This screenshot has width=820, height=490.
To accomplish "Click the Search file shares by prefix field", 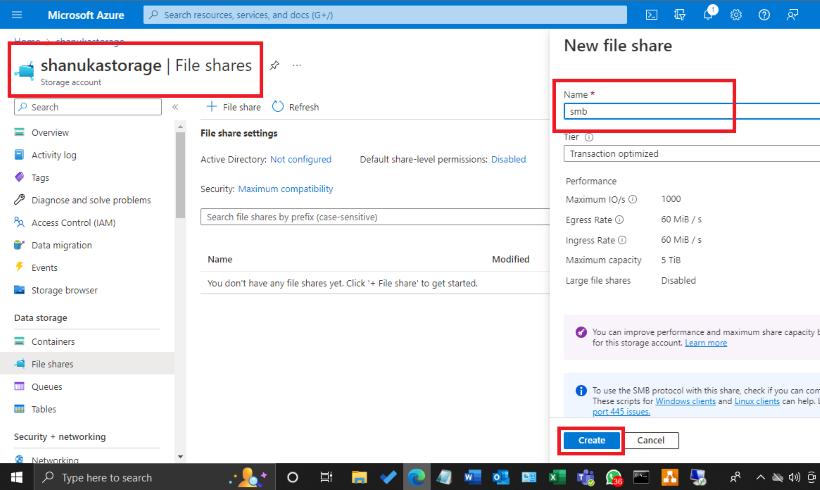I will click(x=375, y=216).
